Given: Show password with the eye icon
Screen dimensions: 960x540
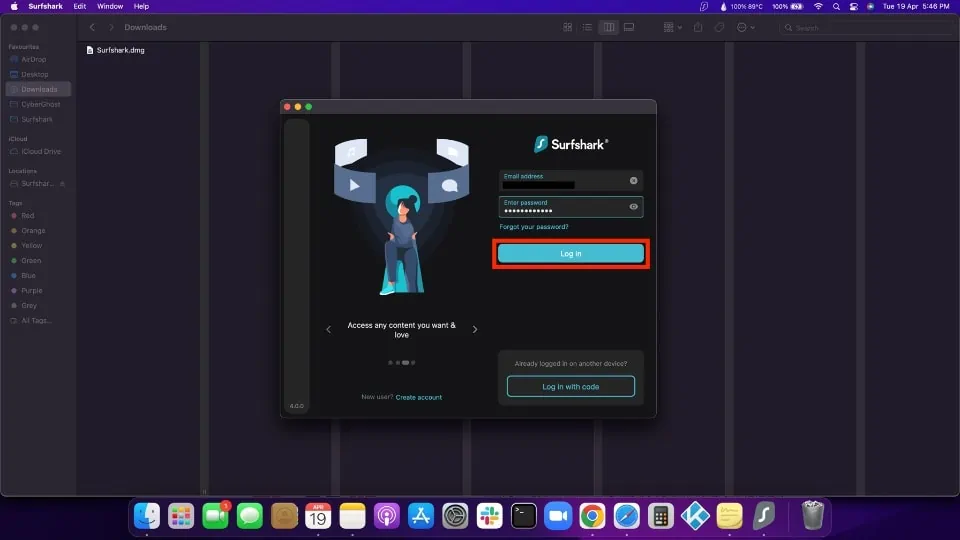Looking at the screenshot, I should (x=634, y=207).
